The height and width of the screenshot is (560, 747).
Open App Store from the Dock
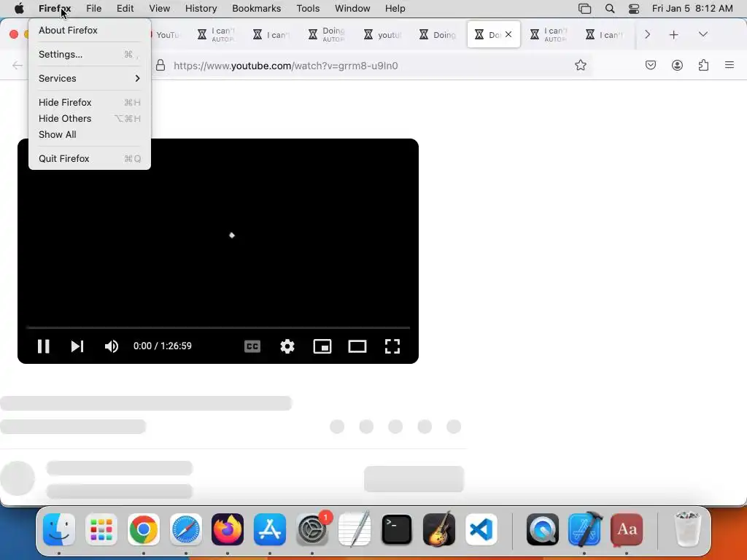point(270,529)
